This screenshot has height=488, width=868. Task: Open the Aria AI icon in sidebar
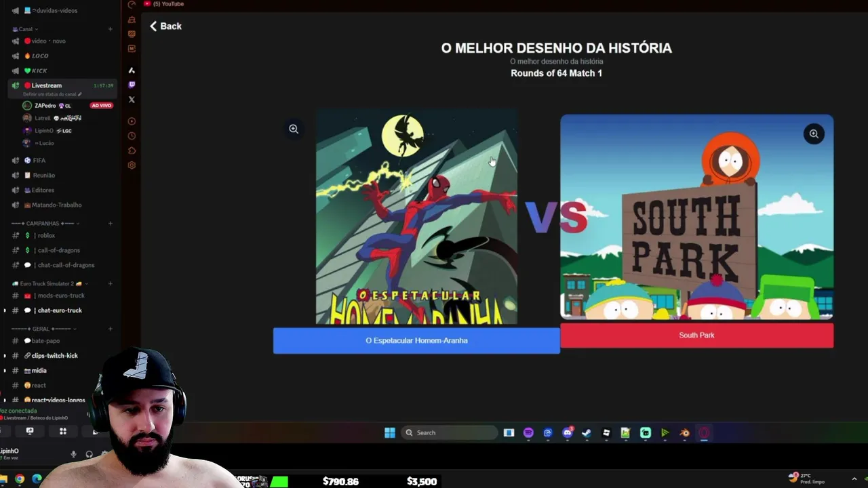tap(132, 70)
